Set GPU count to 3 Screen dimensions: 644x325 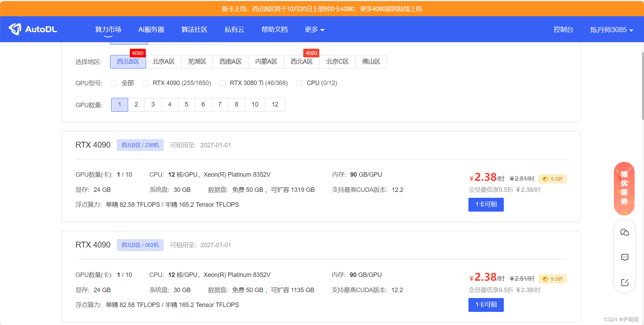tap(153, 104)
